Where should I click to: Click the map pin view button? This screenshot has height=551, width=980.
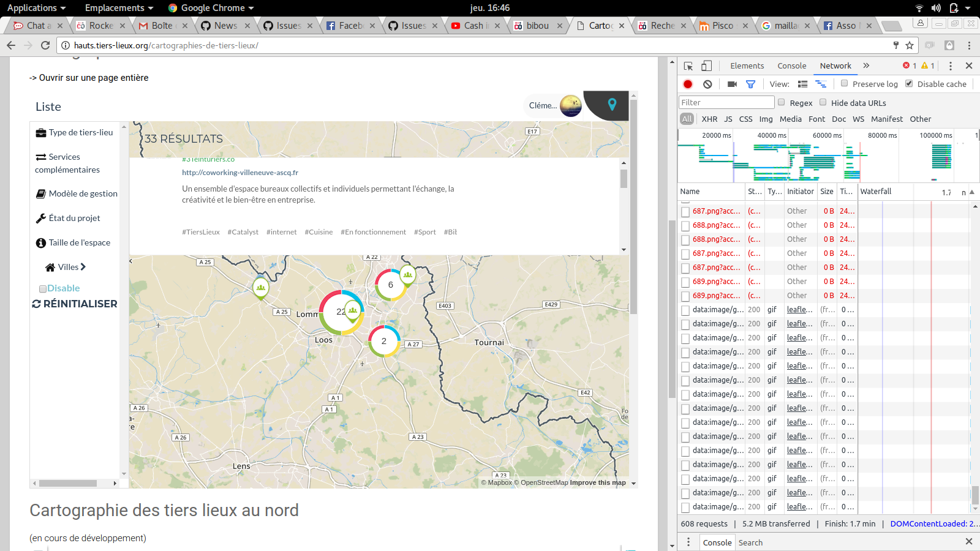click(x=612, y=105)
